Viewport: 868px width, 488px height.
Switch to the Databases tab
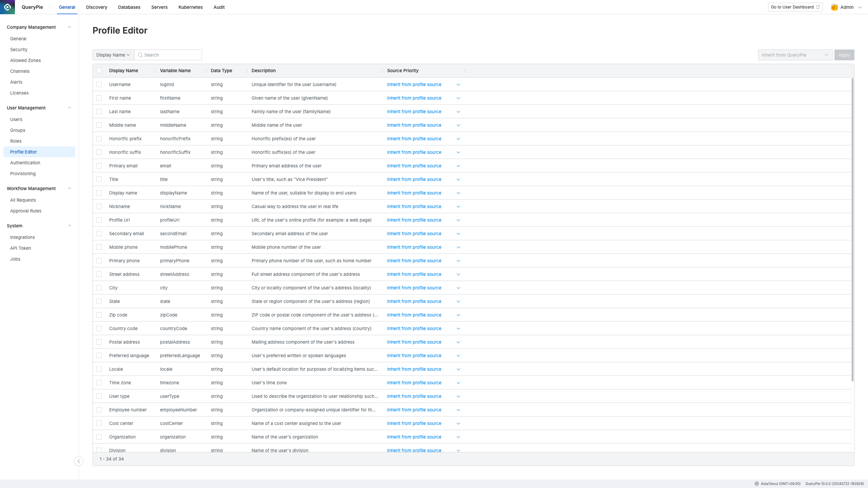click(x=129, y=7)
